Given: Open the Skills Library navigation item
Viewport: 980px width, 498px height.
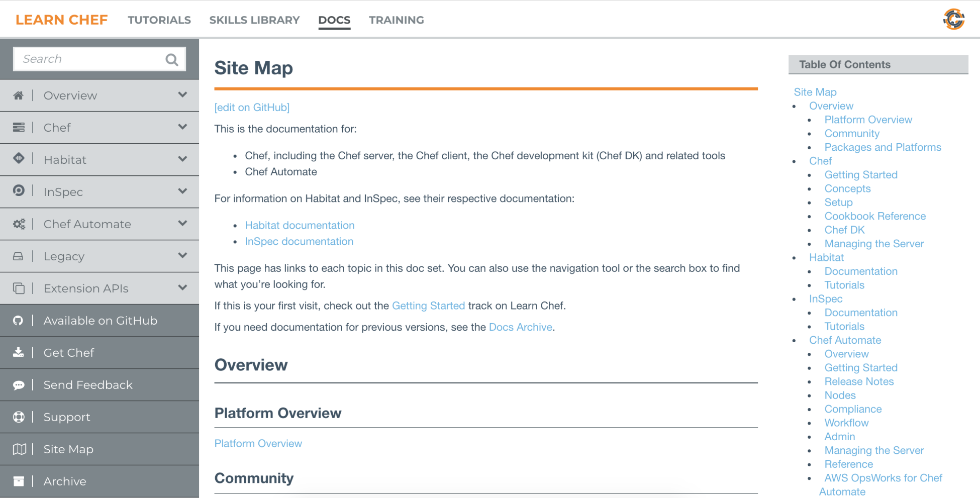Looking at the screenshot, I should [x=254, y=20].
